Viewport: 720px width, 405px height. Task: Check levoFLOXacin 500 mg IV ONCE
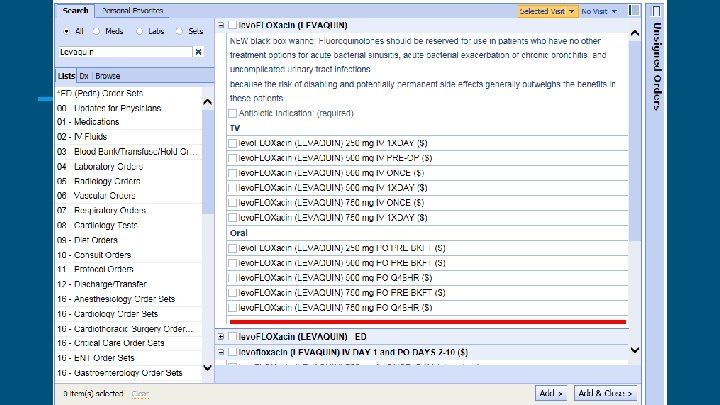[x=233, y=173]
